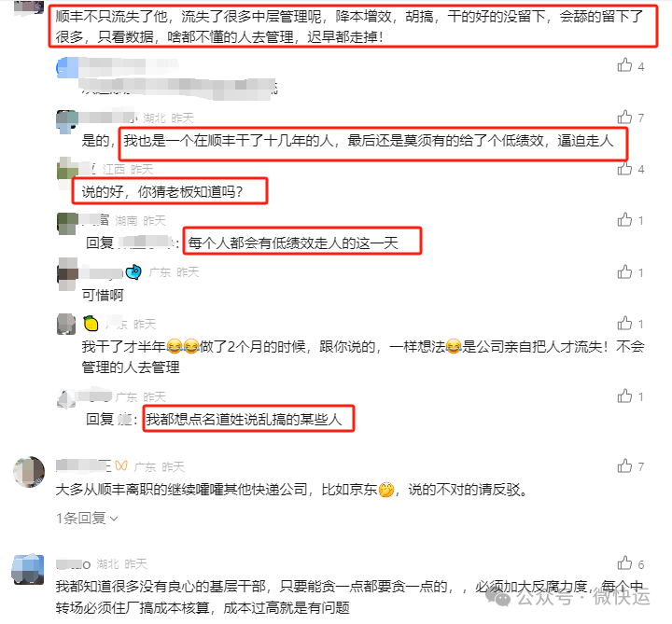The width and height of the screenshot is (672, 624).
Task: Open the avatar of the 基层干部 commenter
Action: click(x=28, y=569)
